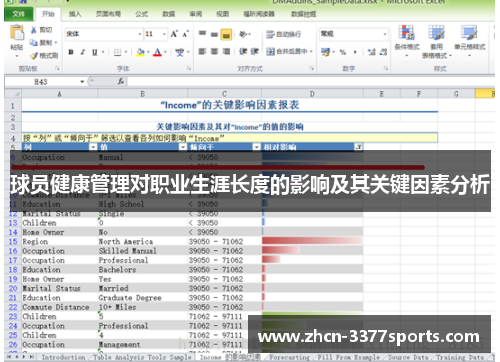The width and height of the screenshot is (500, 362).
Task: Open Format as Table (套用表格格式) icon
Action: 436,33
